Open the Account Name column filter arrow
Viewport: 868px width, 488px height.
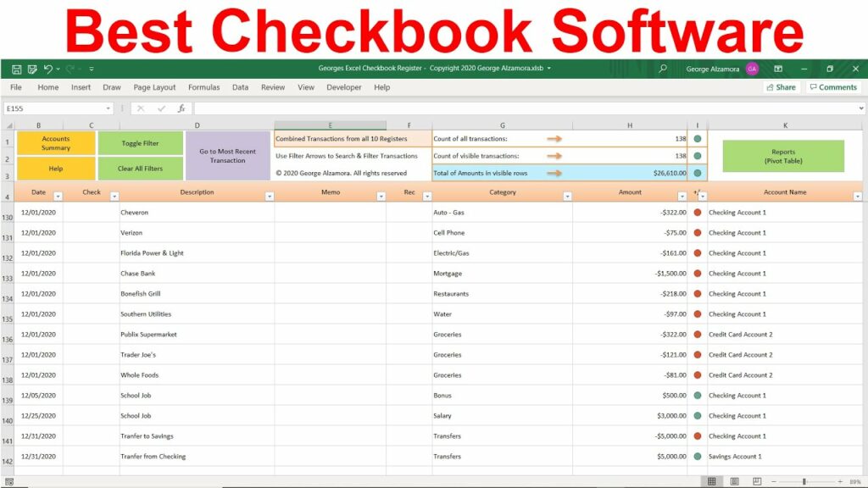[858, 197]
